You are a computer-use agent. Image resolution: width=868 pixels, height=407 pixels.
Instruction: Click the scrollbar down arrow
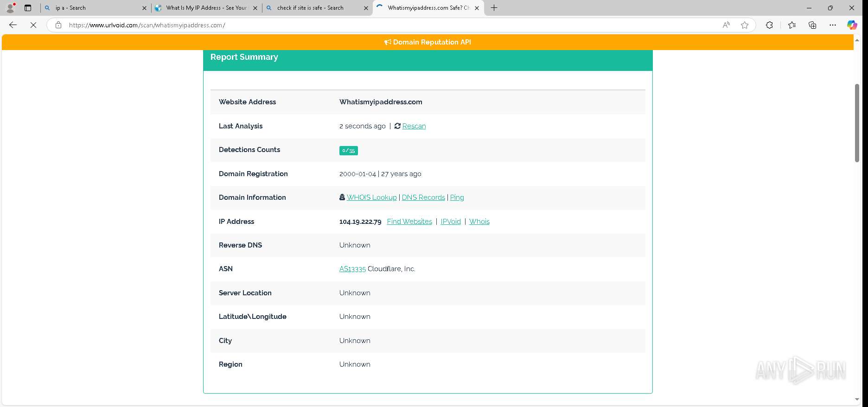pos(857,399)
